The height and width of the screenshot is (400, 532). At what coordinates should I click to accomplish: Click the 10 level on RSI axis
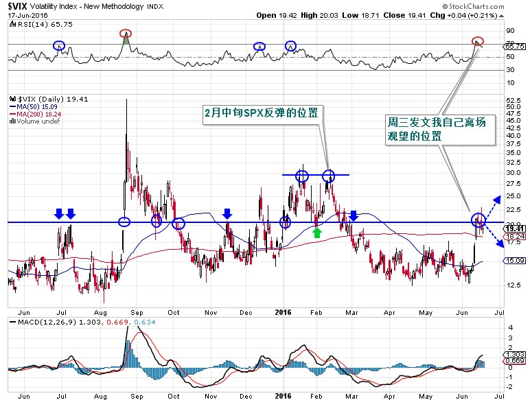coord(510,83)
